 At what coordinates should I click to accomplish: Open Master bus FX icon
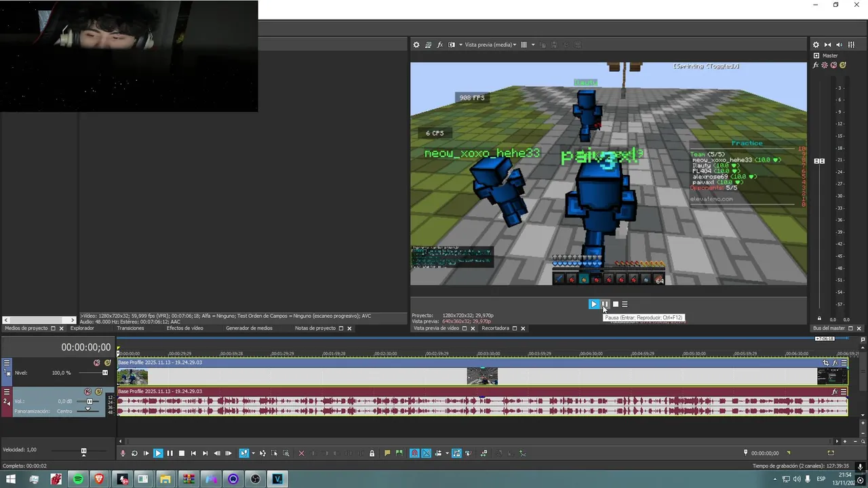(x=816, y=65)
